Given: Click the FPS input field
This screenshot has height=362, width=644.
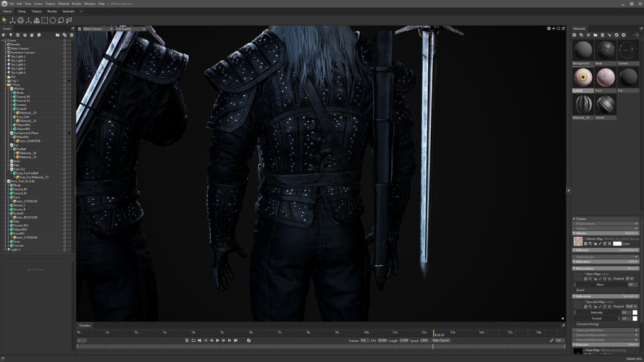Looking at the screenshot, I should [382, 340].
